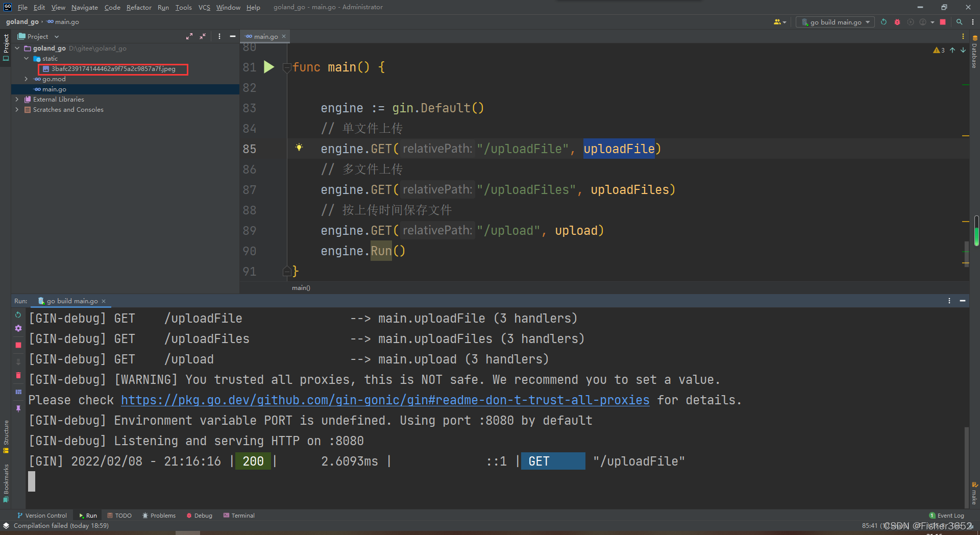Open profiler dropdown arrow in toolbar
The width and height of the screenshot is (980, 535).
click(x=933, y=22)
